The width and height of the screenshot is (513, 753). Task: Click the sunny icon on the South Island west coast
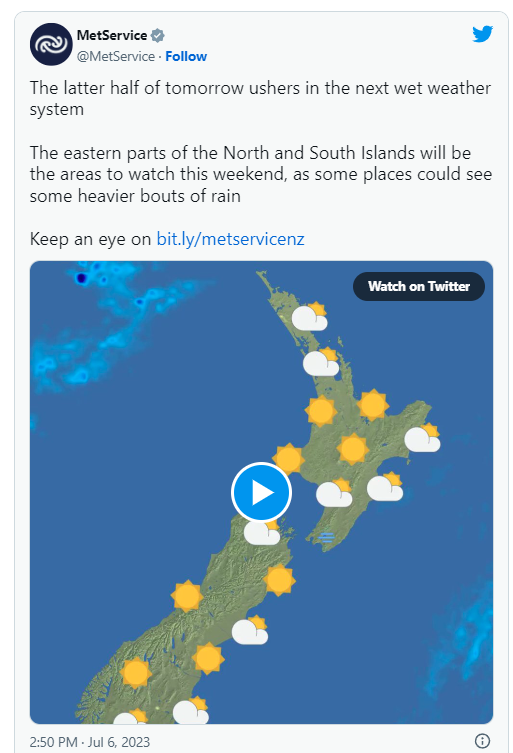(187, 596)
